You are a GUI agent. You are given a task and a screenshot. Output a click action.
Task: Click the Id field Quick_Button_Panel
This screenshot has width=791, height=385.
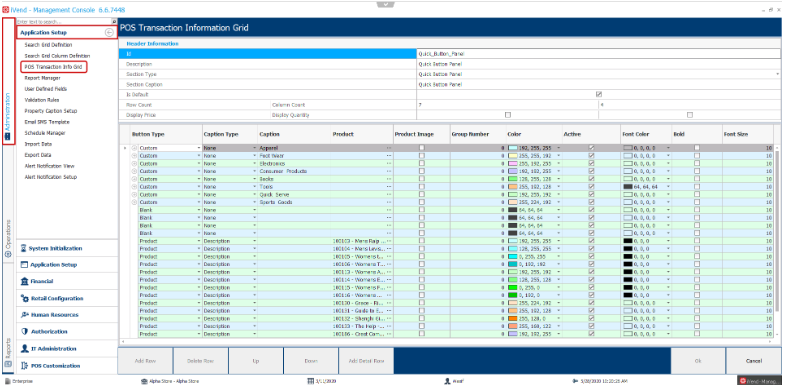coord(599,53)
